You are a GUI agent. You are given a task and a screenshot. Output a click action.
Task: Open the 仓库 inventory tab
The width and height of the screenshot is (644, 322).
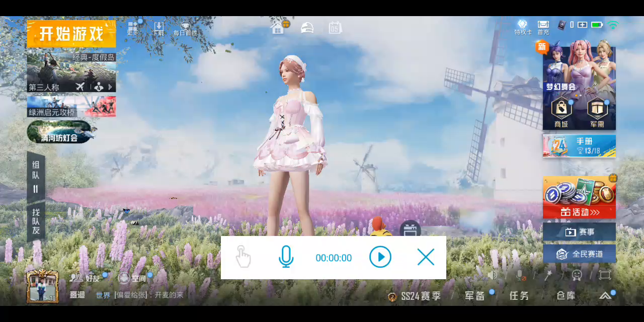[566, 296]
